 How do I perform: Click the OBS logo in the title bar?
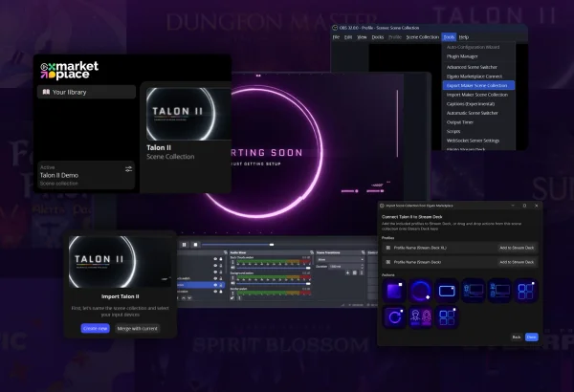tap(335, 28)
